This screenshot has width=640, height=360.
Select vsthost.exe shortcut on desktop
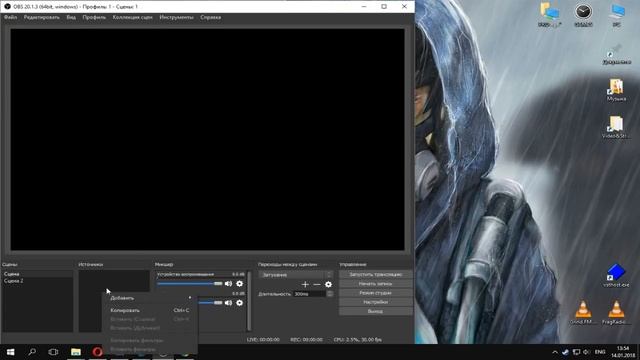(x=616, y=276)
